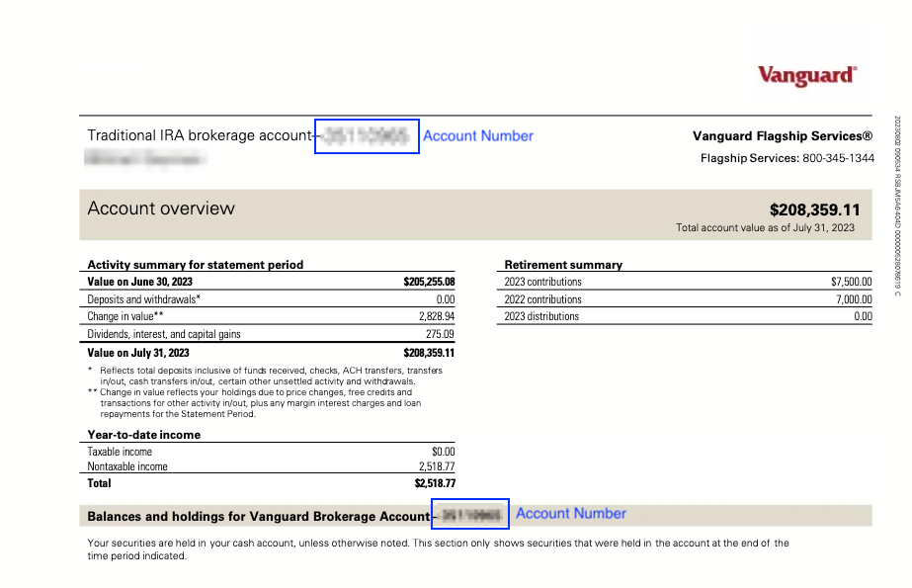The width and height of the screenshot is (912, 588).
Task: Click the '2023 contributions' label
Action: [x=542, y=282]
